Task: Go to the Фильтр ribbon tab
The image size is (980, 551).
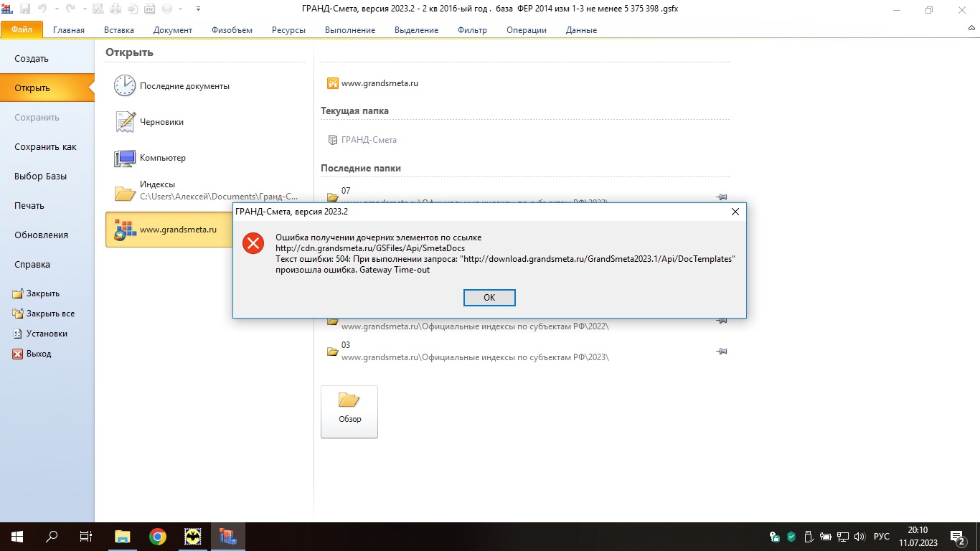Action: point(472,30)
